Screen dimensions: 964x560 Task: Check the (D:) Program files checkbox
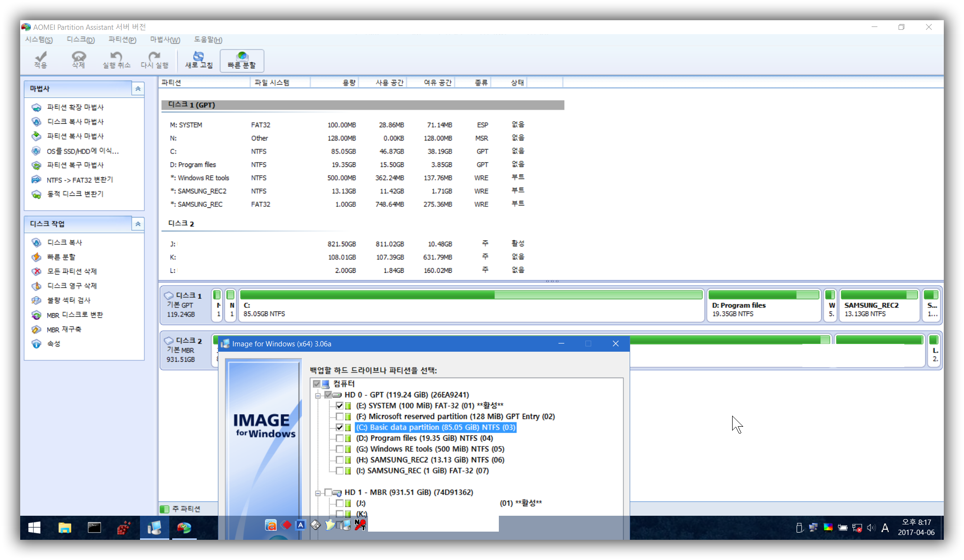[340, 438]
